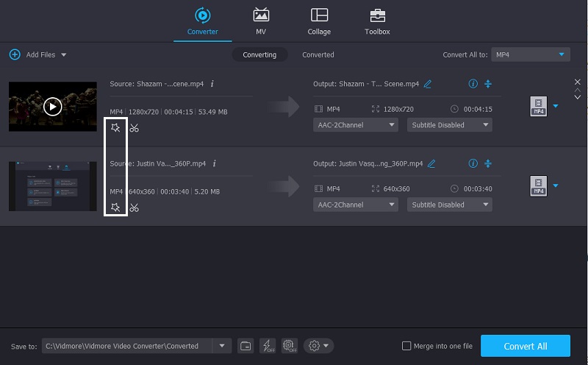Click the edit effects star icon for Shazam video

coord(115,128)
